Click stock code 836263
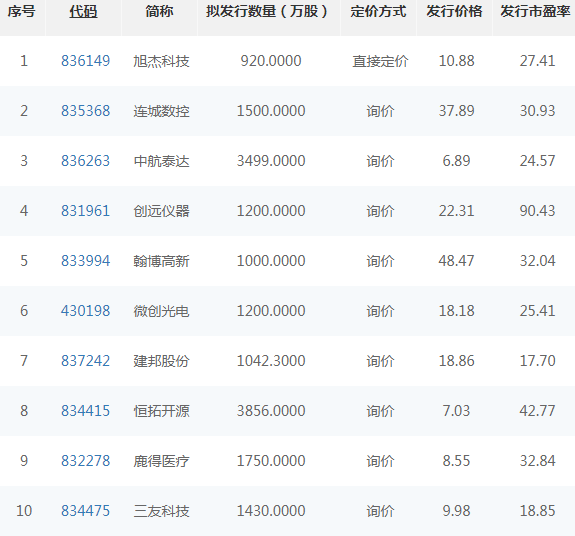 85,161
